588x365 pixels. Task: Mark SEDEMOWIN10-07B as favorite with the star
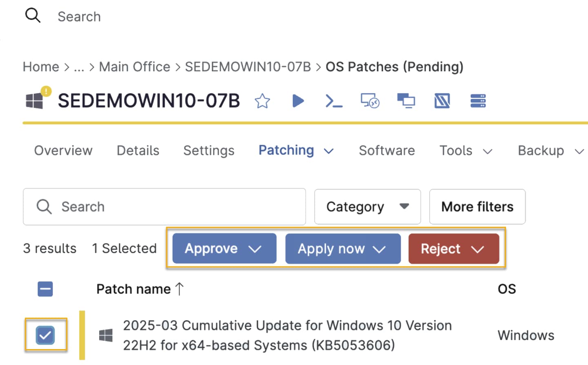pyautogui.click(x=262, y=101)
